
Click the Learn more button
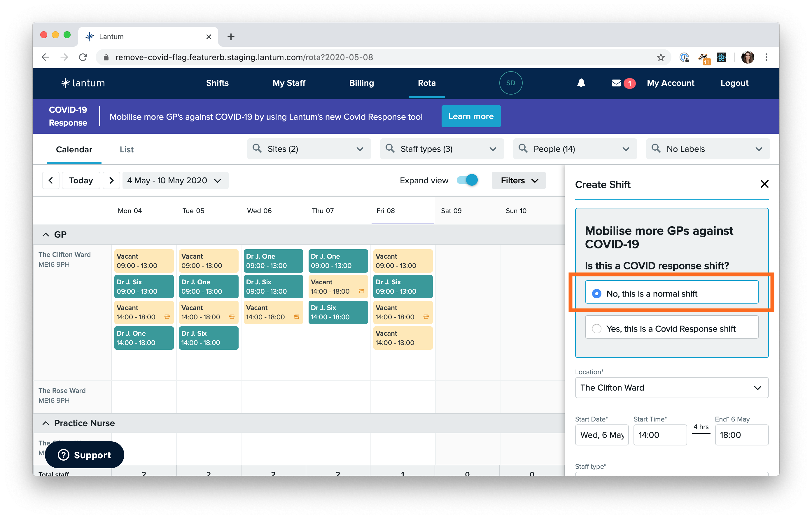(471, 116)
